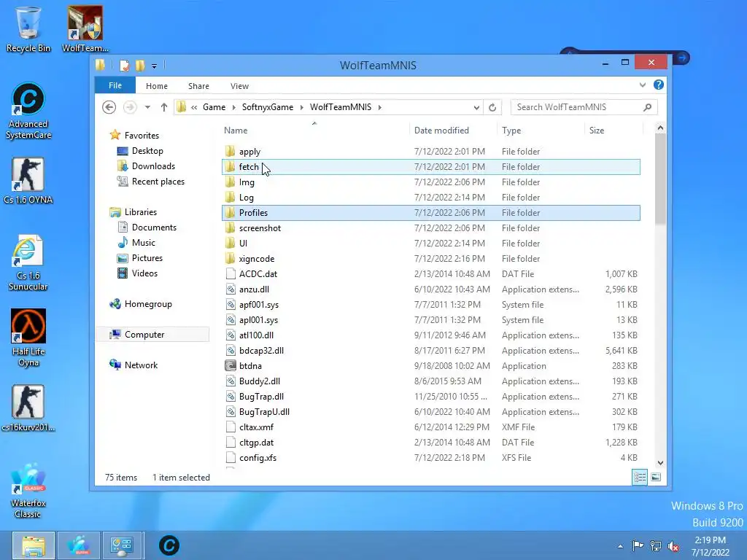The height and width of the screenshot is (560, 747).
Task: Select the Half Life Oyna desktop icon
Action: [x=28, y=338]
